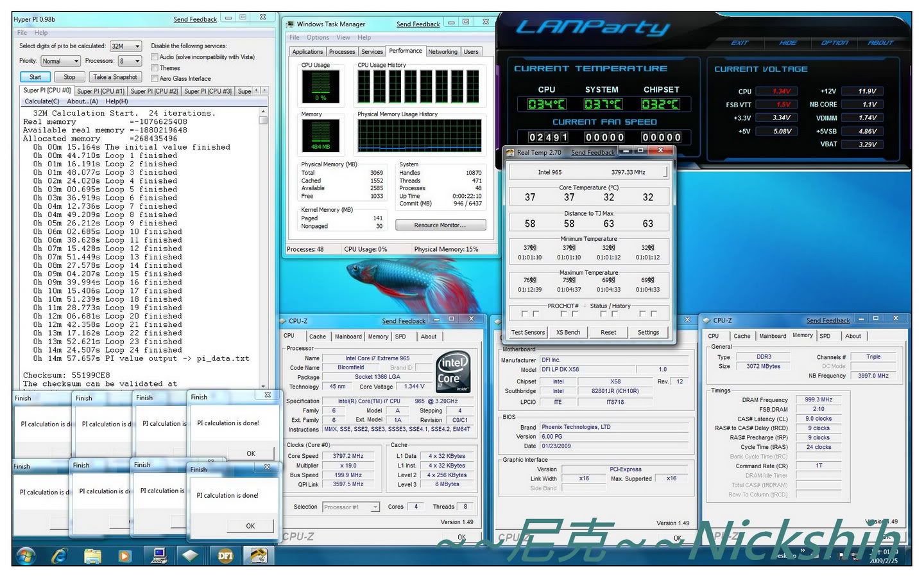This screenshot has height=578, width=924.
Task: Click OK in the lower front Finish dialog
Action: 250,526
